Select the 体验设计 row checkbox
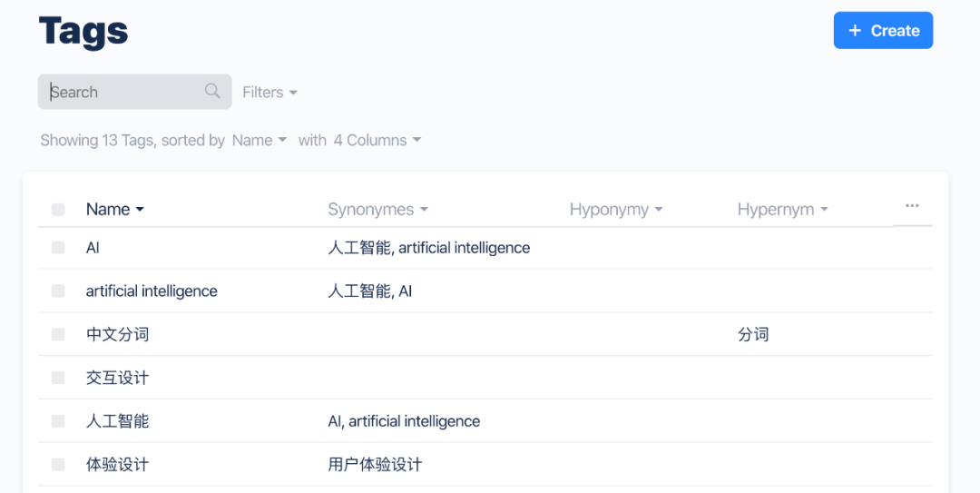Viewport: 980px width, 493px height. click(58, 465)
